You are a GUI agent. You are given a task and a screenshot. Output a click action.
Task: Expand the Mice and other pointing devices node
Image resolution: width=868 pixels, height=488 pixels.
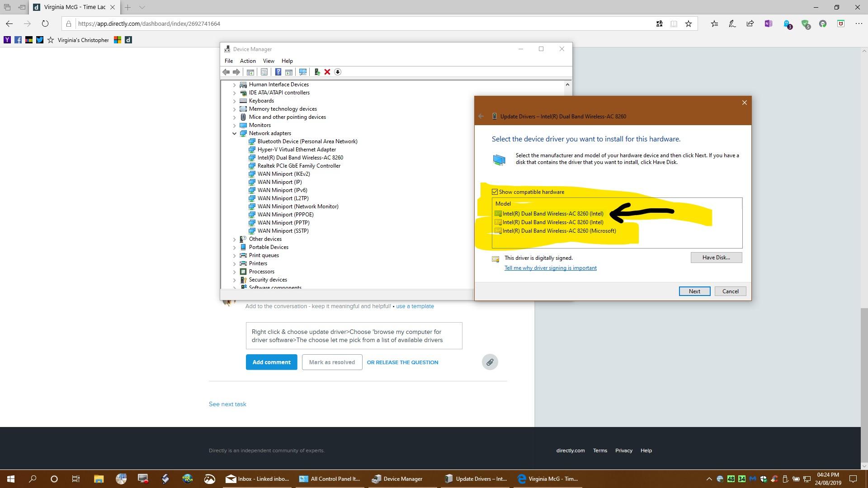coord(235,117)
